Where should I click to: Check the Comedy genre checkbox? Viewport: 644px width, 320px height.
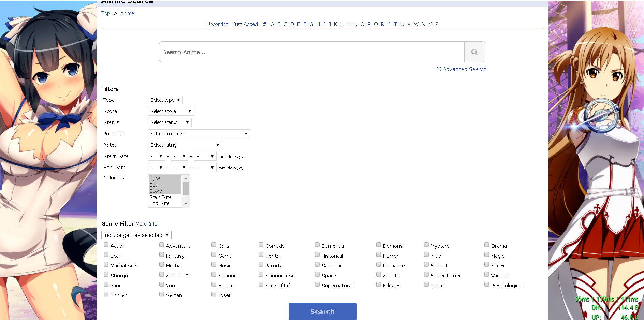coord(261,245)
